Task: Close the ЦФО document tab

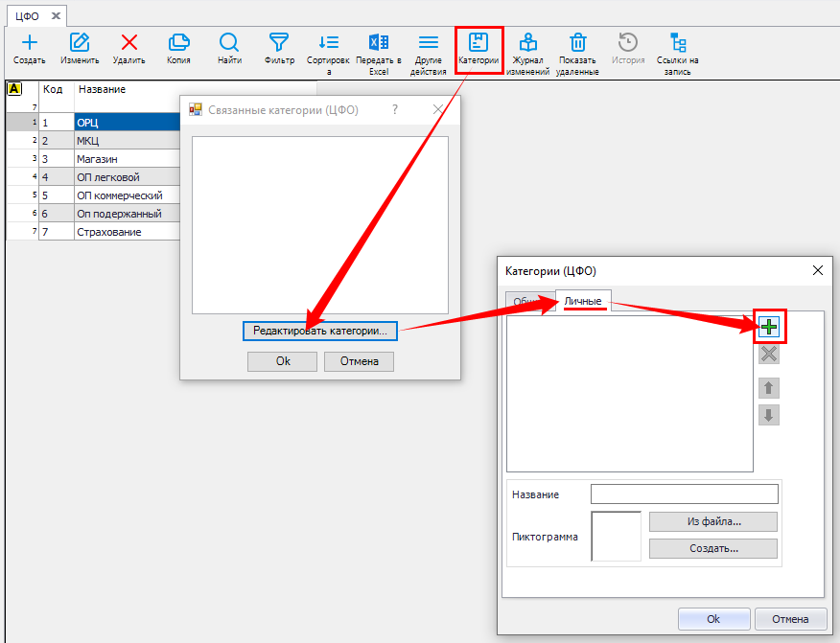Action: click(x=56, y=16)
